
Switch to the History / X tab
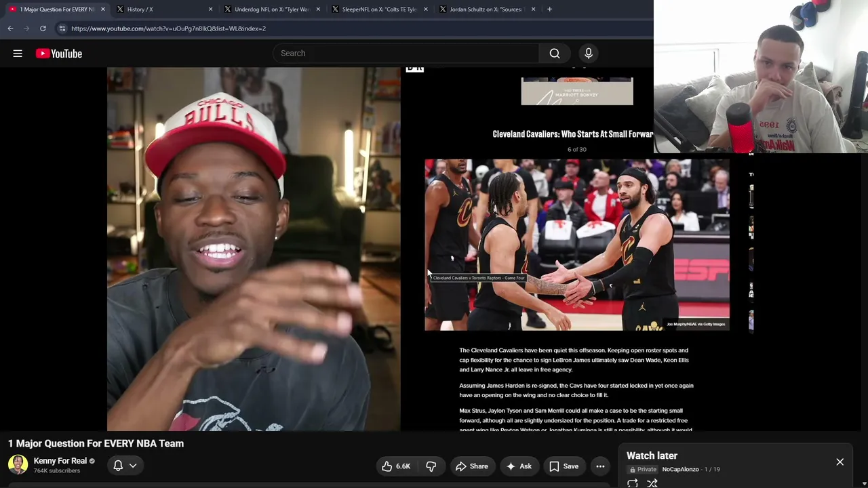[165, 9]
